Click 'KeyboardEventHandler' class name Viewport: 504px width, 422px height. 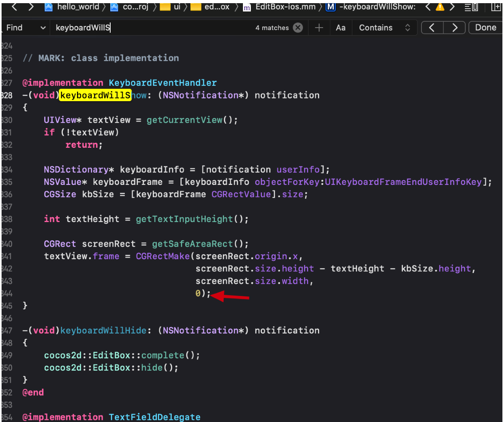coord(163,83)
